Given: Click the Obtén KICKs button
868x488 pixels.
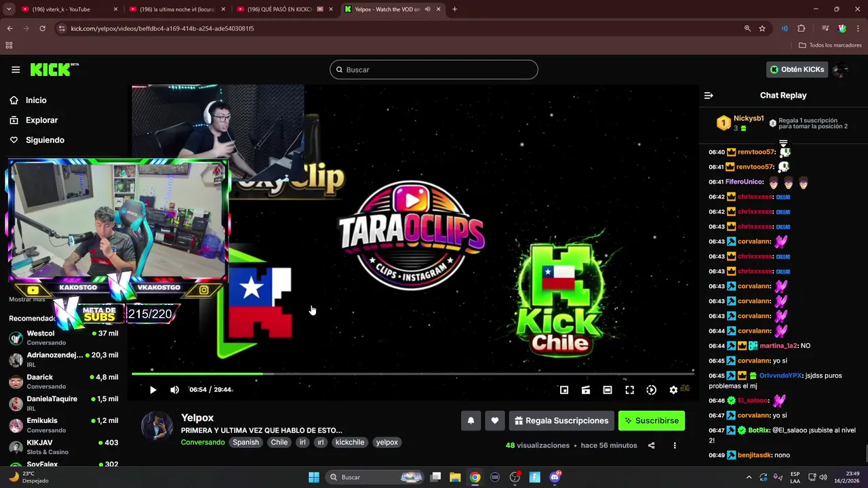Looking at the screenshot, I should (x=797, y=69).
